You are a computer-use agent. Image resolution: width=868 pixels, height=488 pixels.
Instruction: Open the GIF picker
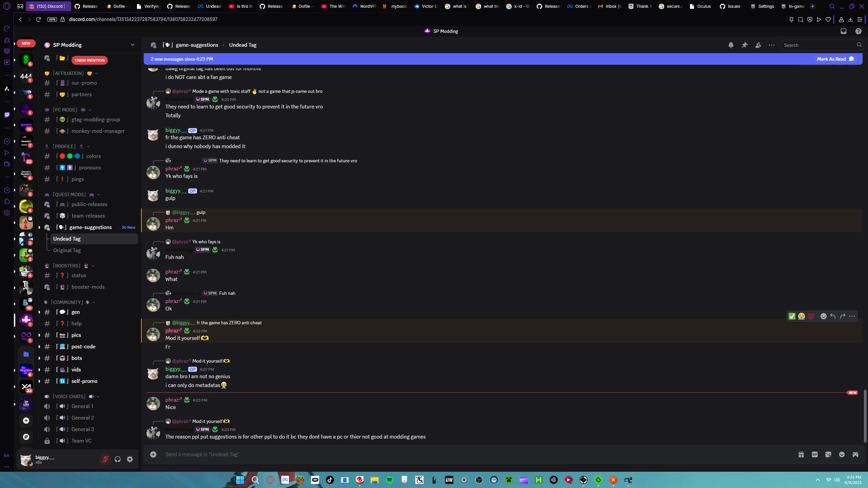coord(815,454)
